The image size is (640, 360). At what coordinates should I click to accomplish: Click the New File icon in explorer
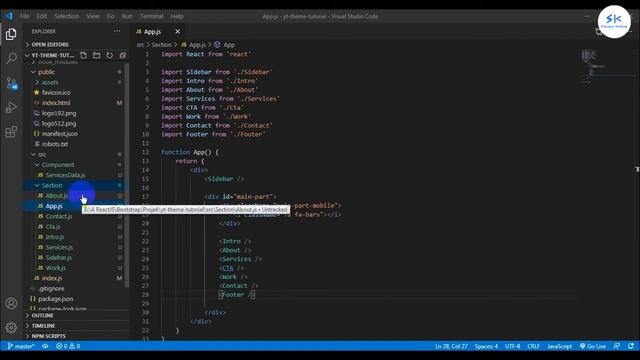coord(84,55)
